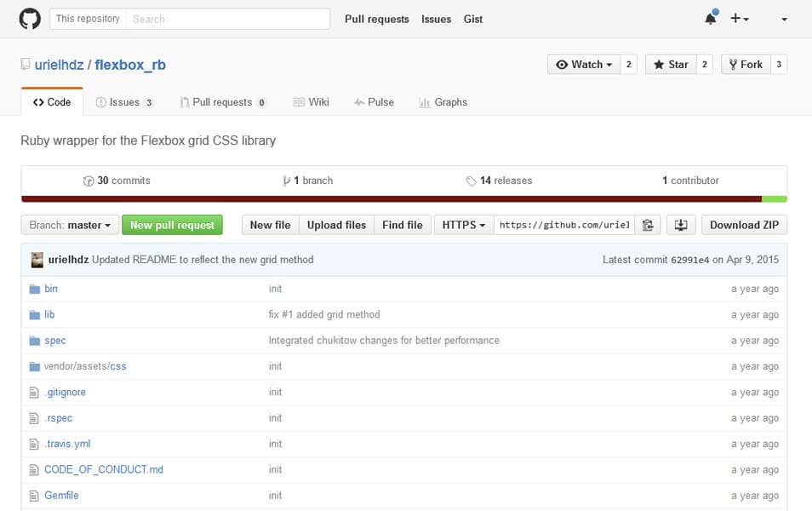Click the Find file button
812x511 pixels.
pyautogui.click(x=403, y=225)
